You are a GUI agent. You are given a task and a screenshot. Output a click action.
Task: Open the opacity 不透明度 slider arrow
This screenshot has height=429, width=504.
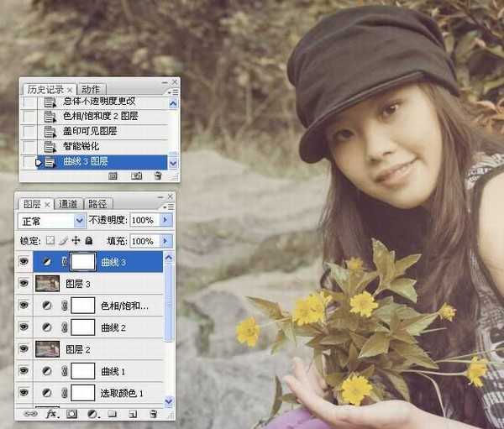pos(165,220)
